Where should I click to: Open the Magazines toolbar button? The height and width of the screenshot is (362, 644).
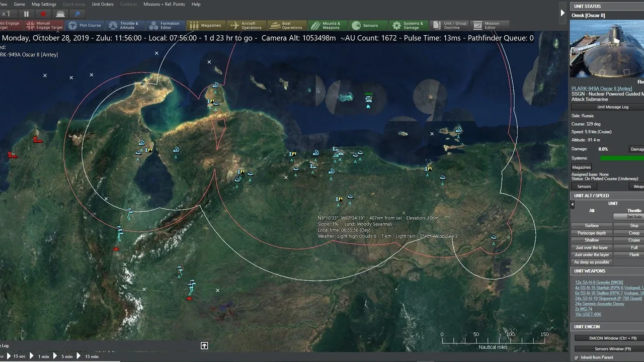(x=206, y=25)
